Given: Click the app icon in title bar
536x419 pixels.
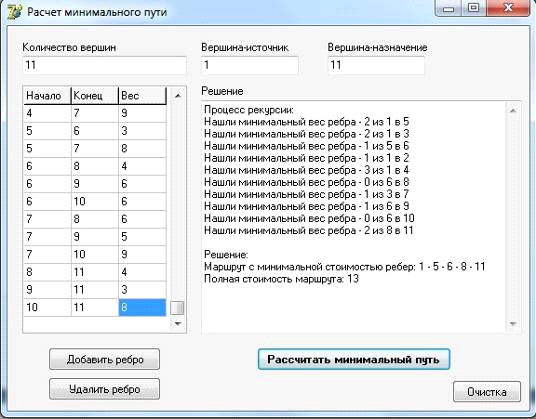Looking at the screenshot, I should click(x=14, y=12).
